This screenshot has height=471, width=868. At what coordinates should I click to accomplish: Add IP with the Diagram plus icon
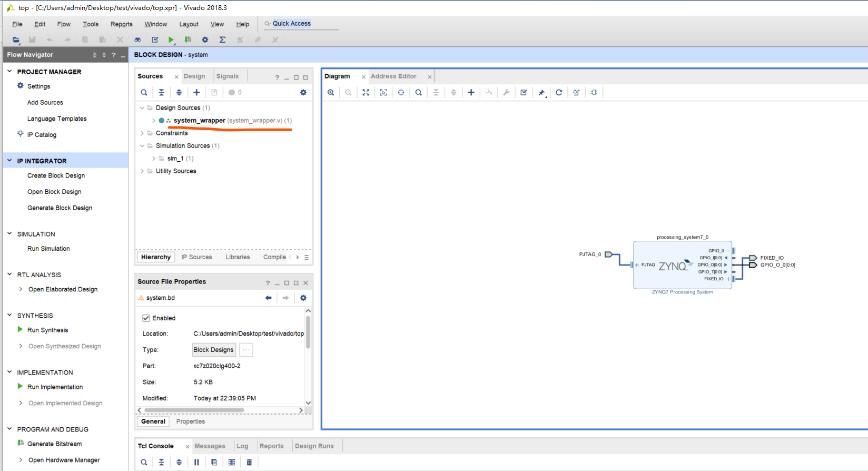click(x=471, y=92)
